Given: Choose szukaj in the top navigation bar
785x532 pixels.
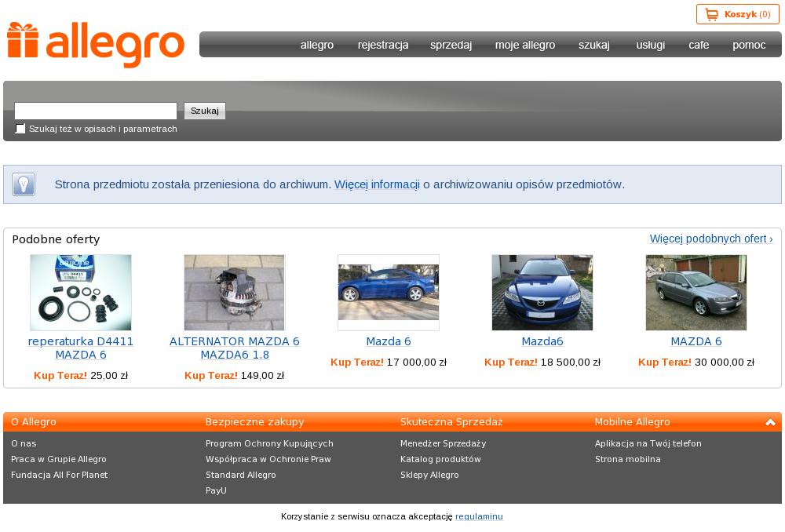Looking at the screenshot, I should [594, 45].
